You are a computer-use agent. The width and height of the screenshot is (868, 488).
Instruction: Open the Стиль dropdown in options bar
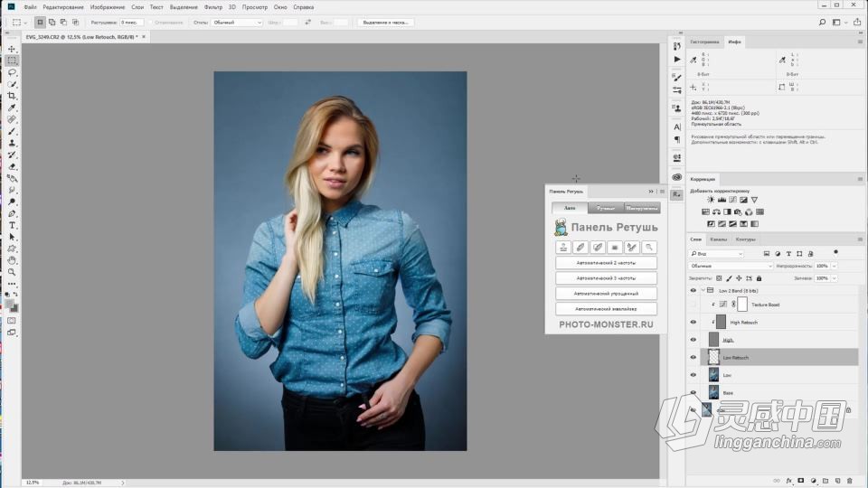236,22
